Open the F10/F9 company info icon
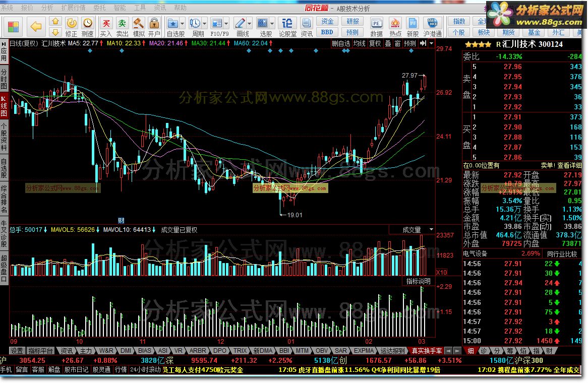 click(x=217, y=23)
